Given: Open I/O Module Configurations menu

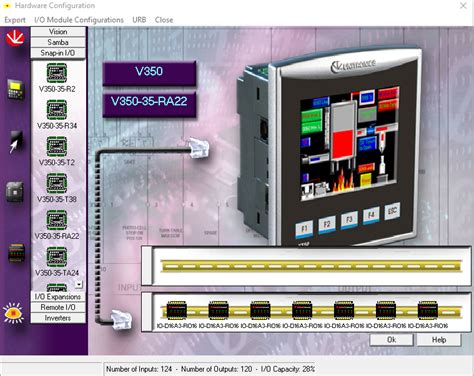Looking at the screenshot, I should (79, 20).
